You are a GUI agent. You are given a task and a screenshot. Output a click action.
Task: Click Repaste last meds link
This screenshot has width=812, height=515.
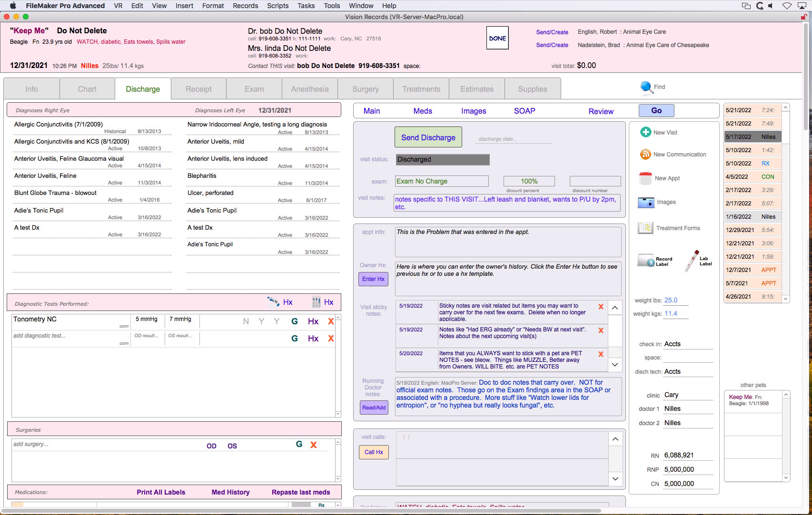(301, 492)
